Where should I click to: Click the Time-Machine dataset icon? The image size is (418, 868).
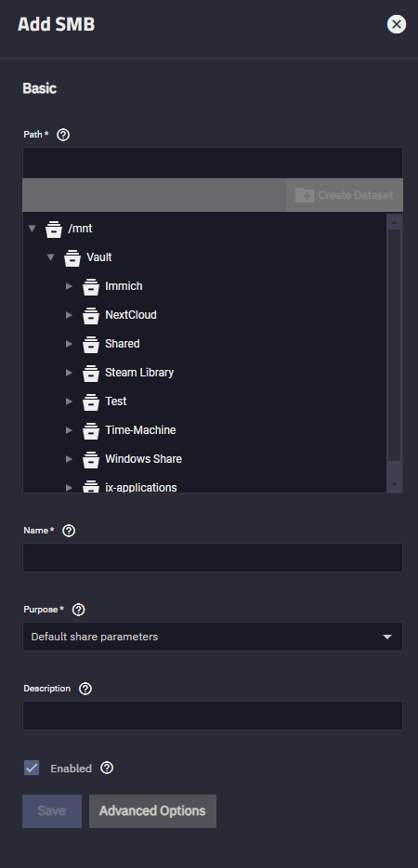tap(91, 430)
